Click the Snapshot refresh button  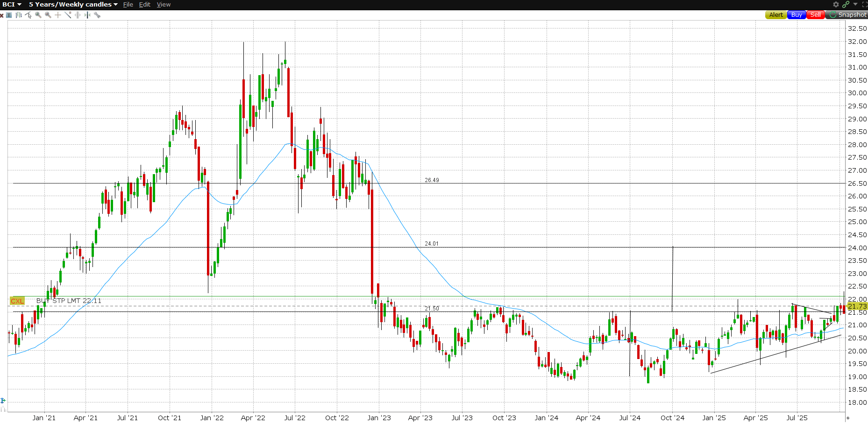coord(847,15)
